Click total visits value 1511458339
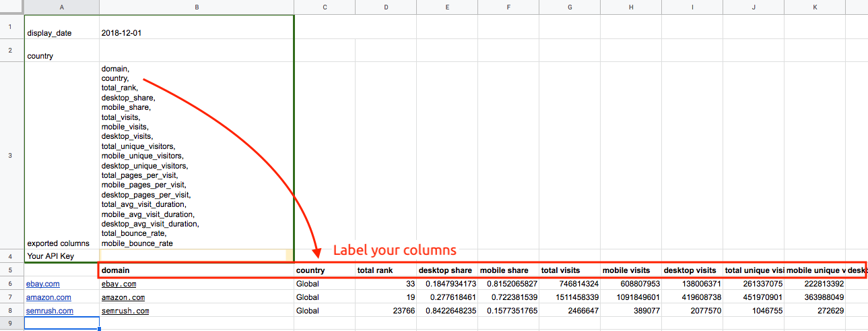The image size is (868, 331). pos(570,297)
